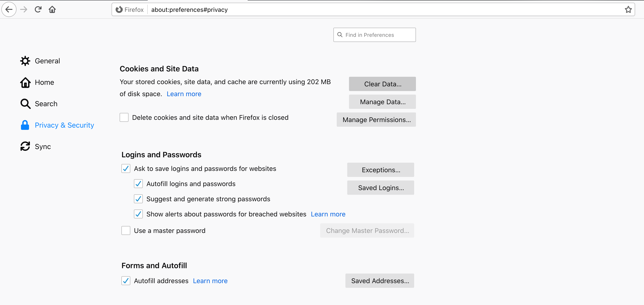Click the Sync arrows icon
The width and height of the screenshot is (644, 305).
pos(25,147)
